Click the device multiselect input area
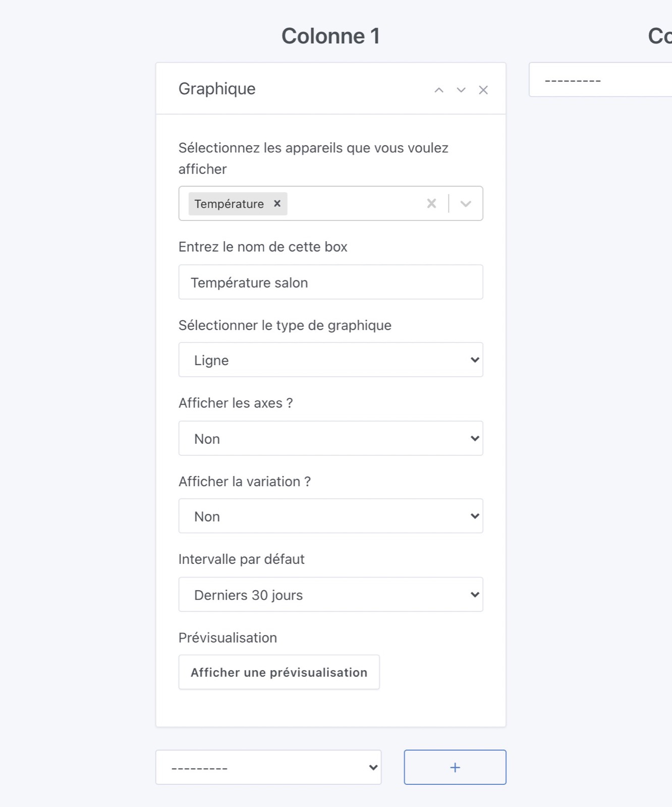Image resolution: width=672 pixels, height=807 pixels. tap(353, 203)
